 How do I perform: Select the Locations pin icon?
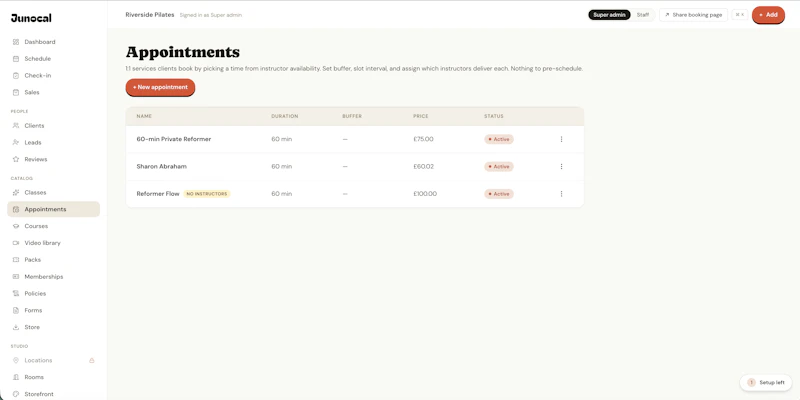point(16,360)
